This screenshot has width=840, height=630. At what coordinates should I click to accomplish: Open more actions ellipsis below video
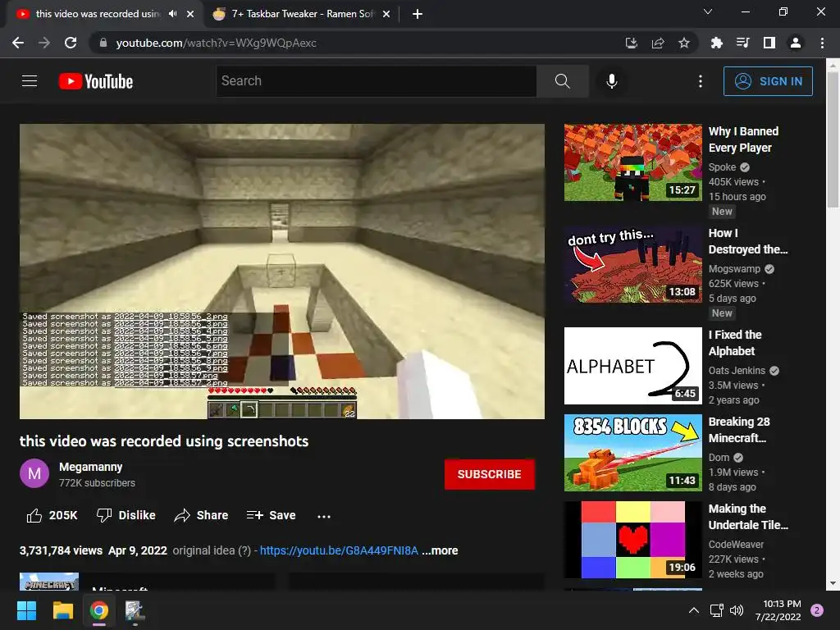[x=324, y=516]
